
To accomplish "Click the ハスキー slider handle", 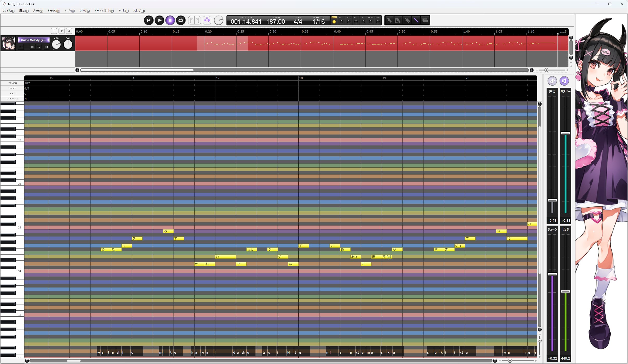I will click(565, 133).
